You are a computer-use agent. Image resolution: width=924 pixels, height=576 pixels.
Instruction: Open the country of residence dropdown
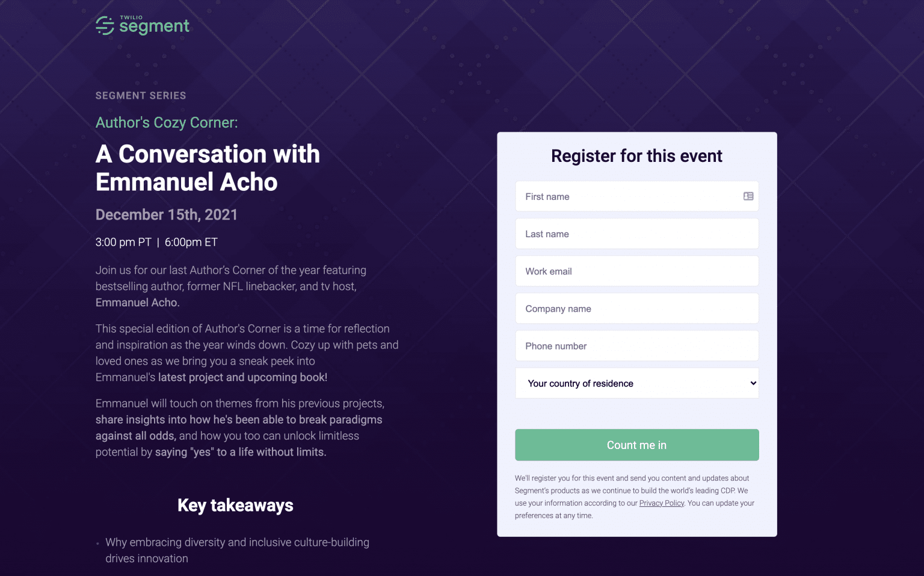636,383
